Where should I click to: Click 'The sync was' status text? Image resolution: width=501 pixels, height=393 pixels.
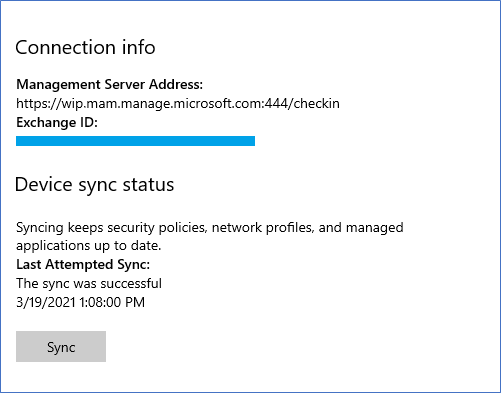[57, 283]
